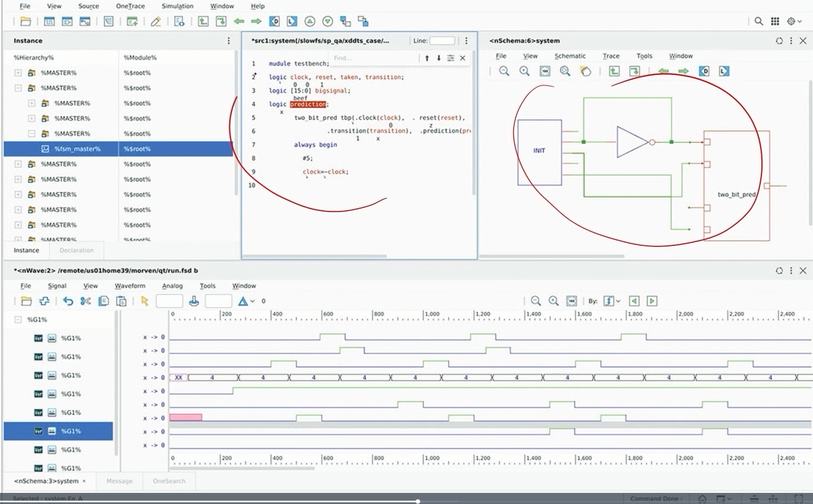The image size is (813, 504).
Task: Click the new waveform window icon in the main toolbar
Action: pos(49,22)
